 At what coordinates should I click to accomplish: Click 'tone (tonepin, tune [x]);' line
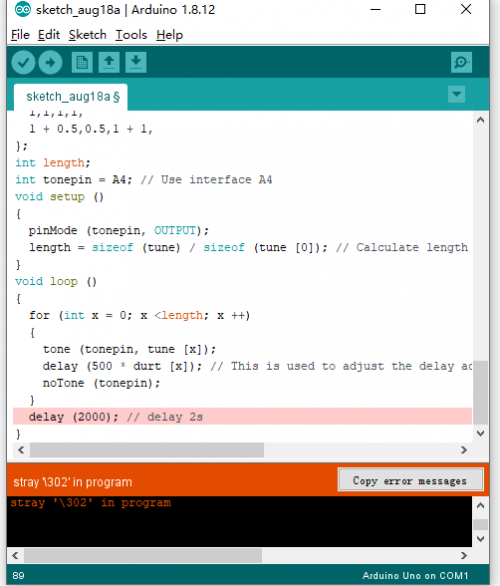coord(129,349)
